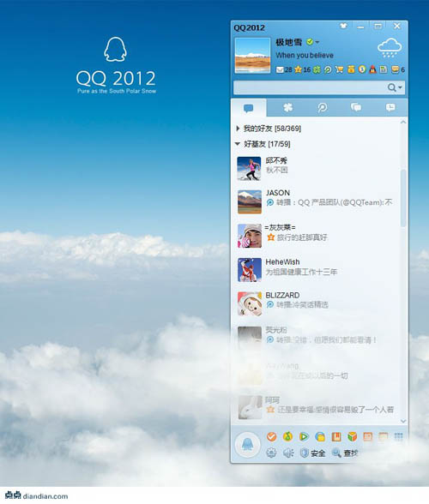Open the red penguin icon in profile row
Viewport: 429px width, 504px height.
pos(372,69)
